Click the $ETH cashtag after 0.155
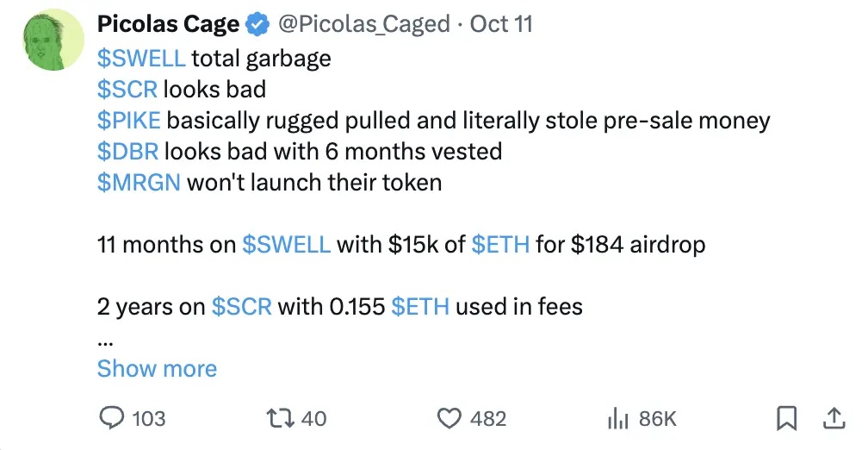This screenshot has height=450, width=868. [420, 307]
